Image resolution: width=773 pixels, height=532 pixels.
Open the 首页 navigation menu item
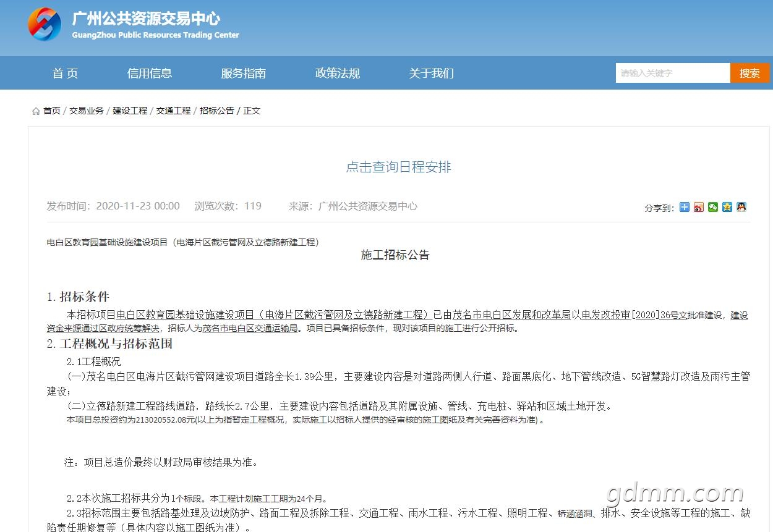(65, 74)
